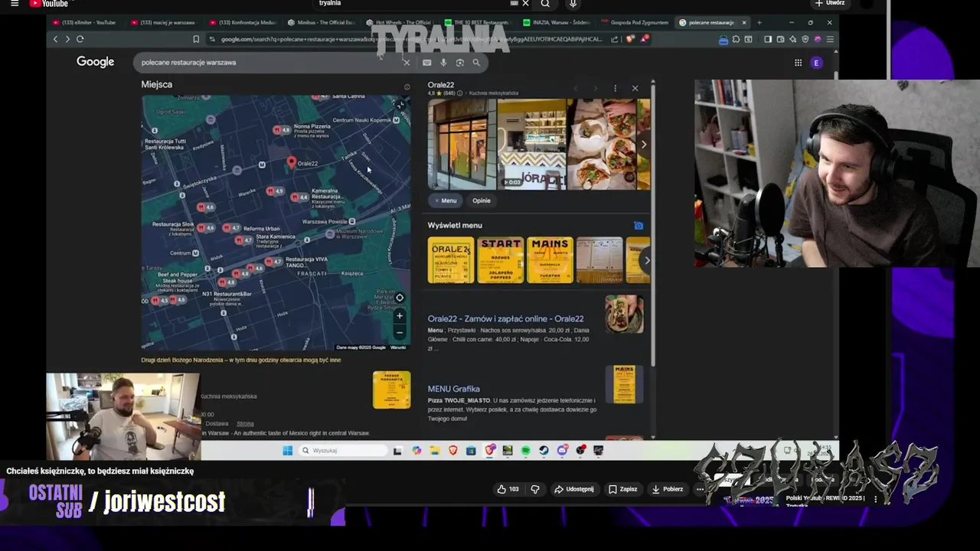
Task: Like the video with 103 likes
Action: (508, 489)
